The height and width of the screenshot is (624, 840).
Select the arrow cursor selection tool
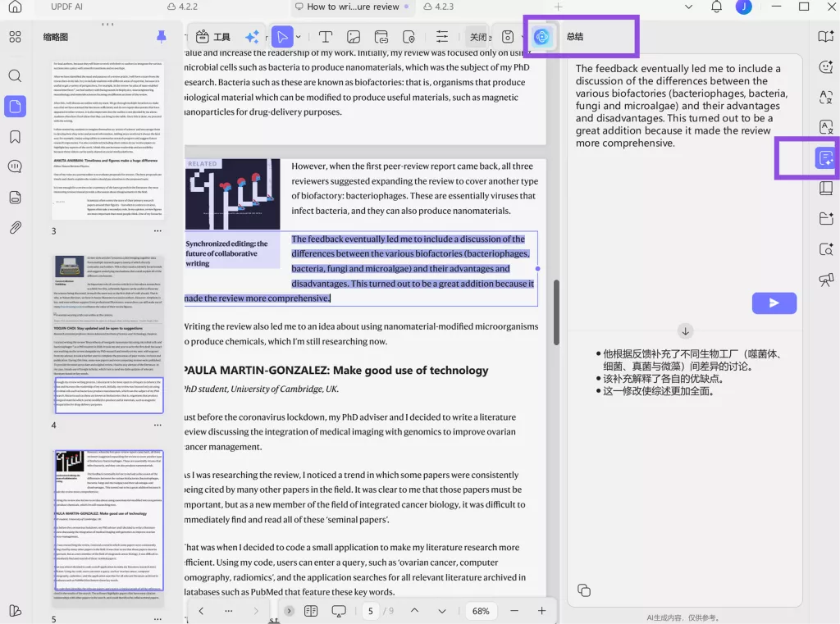[282, 36]
